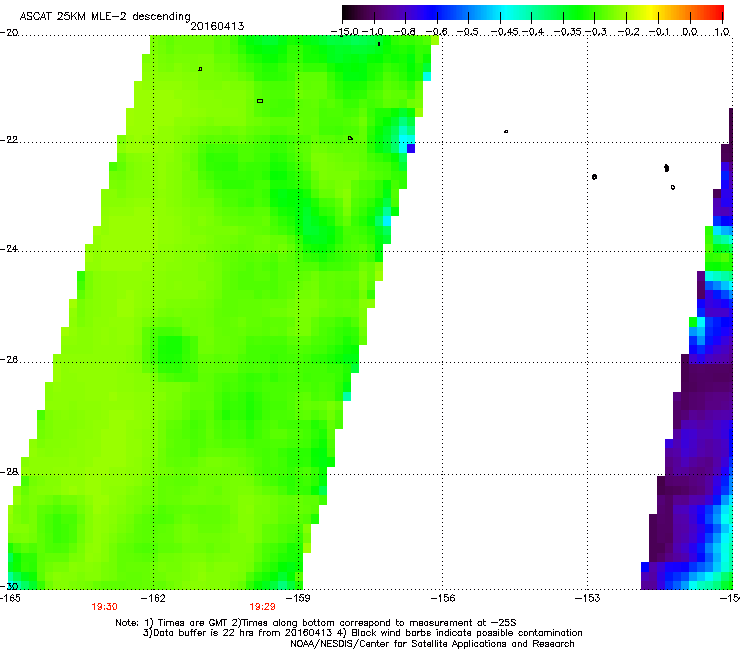The height and width of the screenshot is (650, 740).
Task: Click the title 'ASCAT 25KM MLE-2 descending'
Action: tap(105, 16)
